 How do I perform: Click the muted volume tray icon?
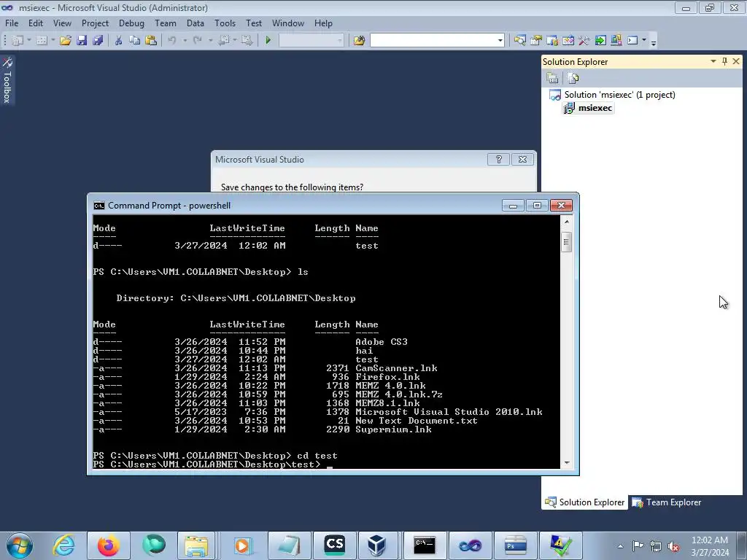(x=673, y=546)
